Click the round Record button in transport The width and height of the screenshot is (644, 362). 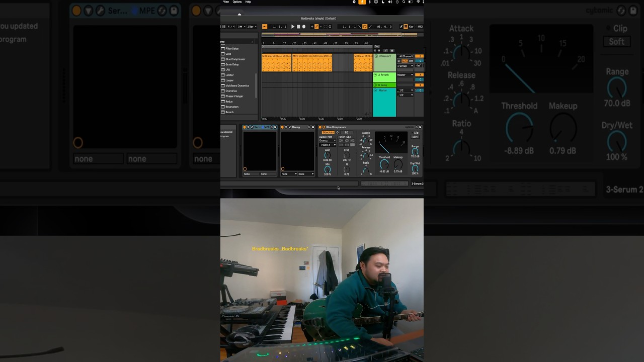click(304, 27)
